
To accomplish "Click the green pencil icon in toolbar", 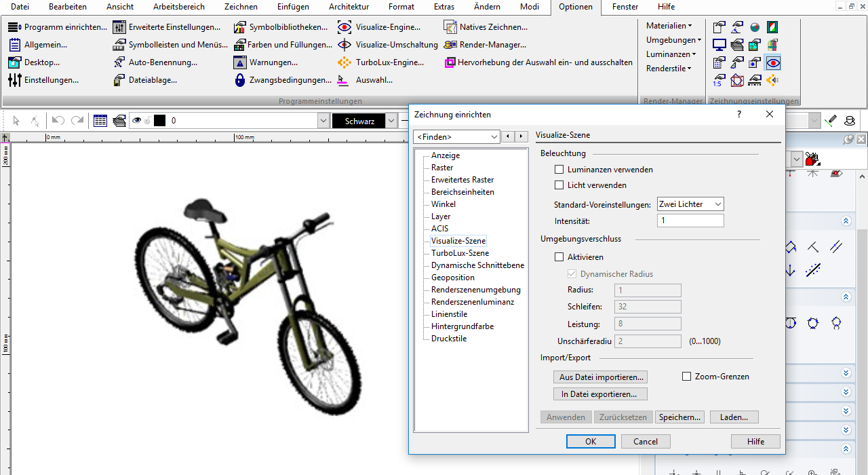I will pos(832,121).
